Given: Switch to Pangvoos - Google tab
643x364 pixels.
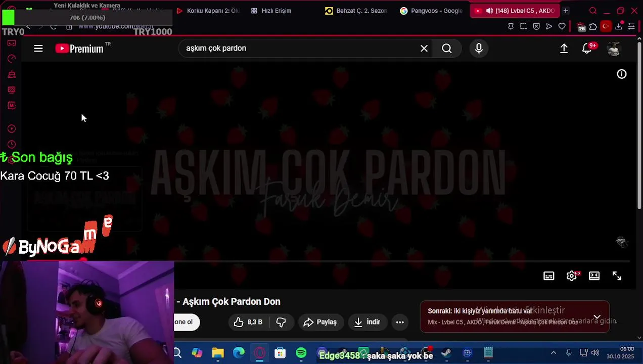Looking at the screenshot, I should click(431, 11).
